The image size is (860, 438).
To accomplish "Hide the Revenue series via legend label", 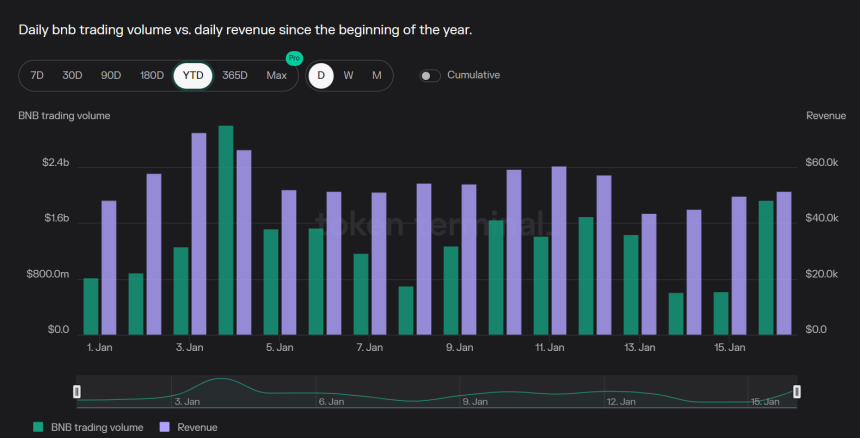I will click(x=196, y=427).
